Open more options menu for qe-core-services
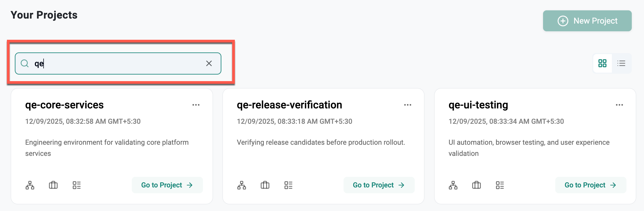 coord(196,105)
